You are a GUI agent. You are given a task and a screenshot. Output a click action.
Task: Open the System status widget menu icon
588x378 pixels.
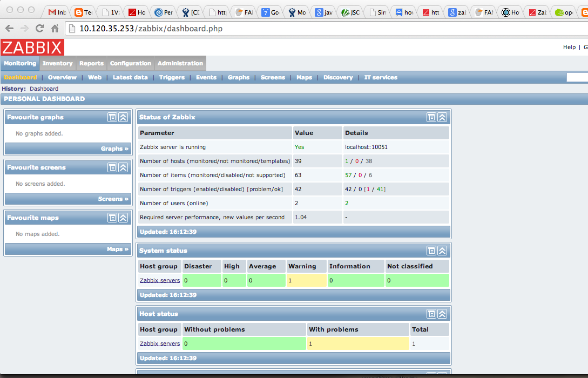pos(431,251)
